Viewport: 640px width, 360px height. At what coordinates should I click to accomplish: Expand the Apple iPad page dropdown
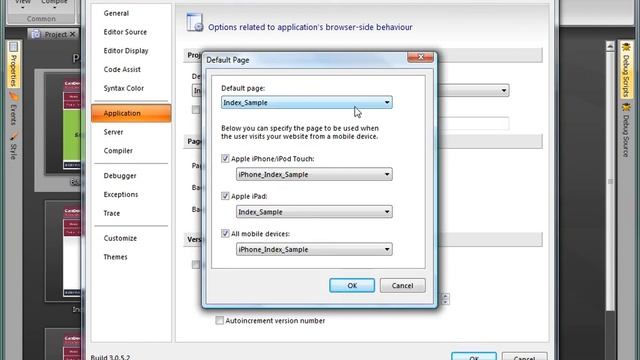314,212
